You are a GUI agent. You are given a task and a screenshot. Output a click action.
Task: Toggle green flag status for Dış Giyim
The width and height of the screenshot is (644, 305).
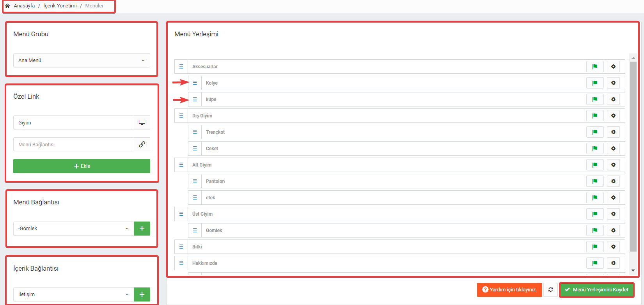(x=595, y=116)
